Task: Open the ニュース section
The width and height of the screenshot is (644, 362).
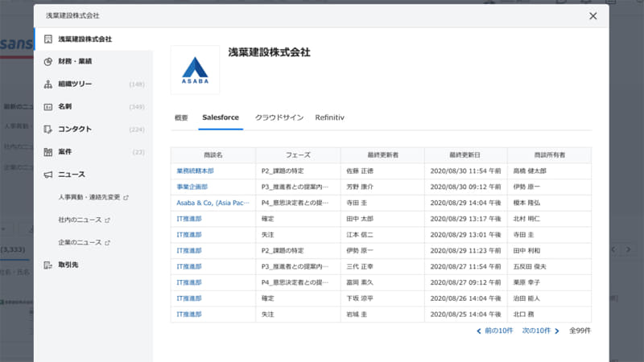Action: coord(93,175)
